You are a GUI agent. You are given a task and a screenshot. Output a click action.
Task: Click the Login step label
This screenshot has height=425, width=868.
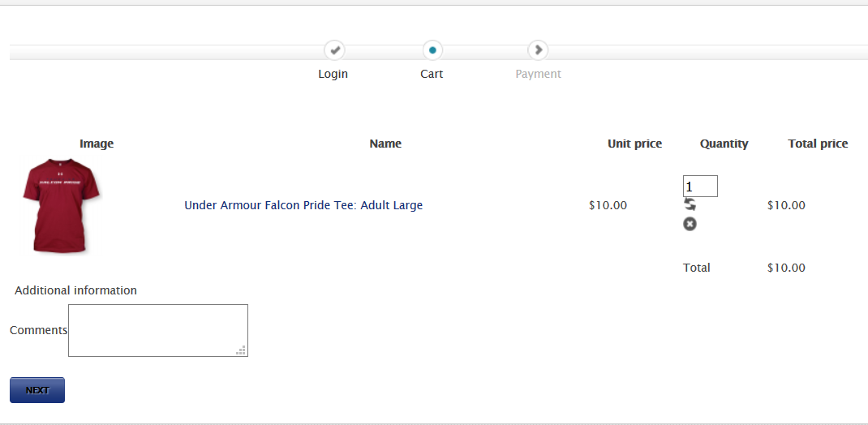[x=333, y=74]
